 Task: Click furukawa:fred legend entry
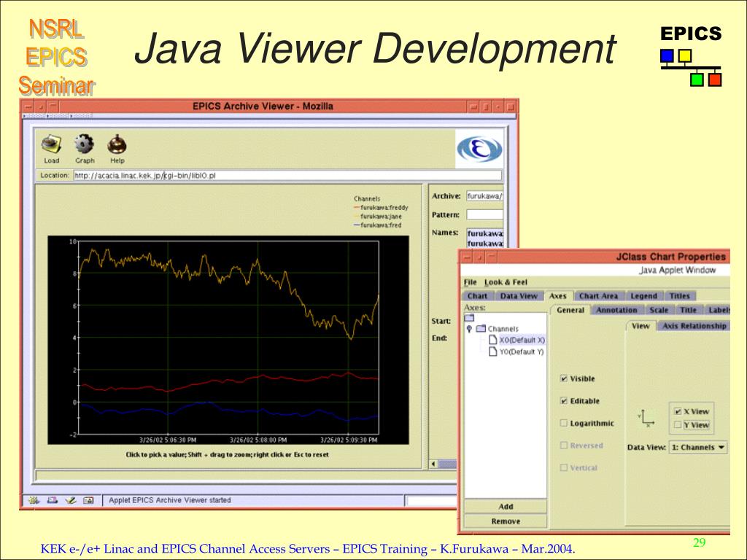point(377,225)
